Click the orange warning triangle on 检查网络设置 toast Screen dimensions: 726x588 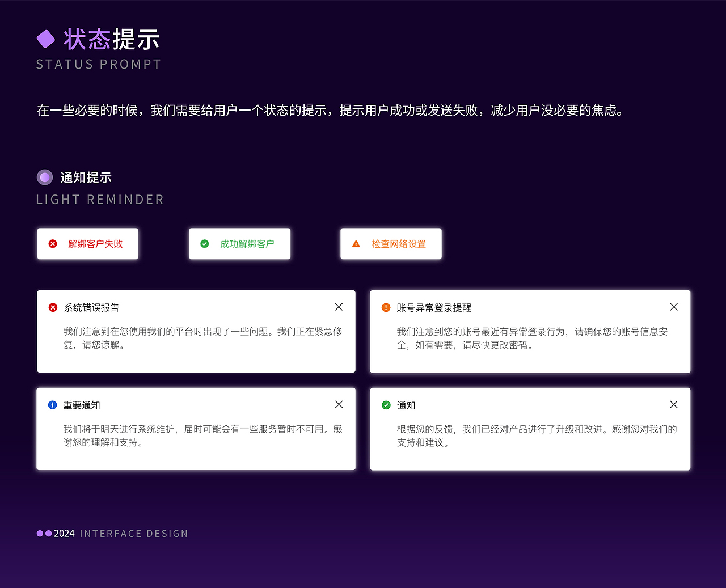pos(356,243)
